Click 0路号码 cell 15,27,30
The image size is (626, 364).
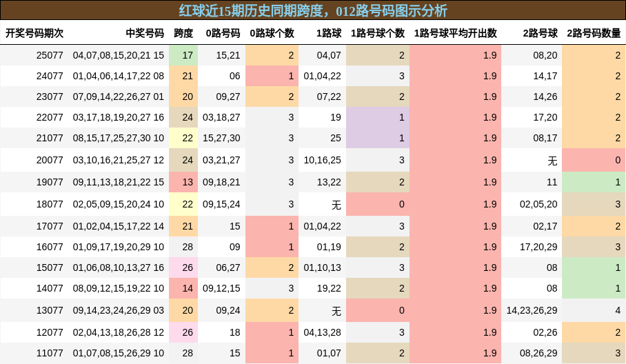point(221,138)
